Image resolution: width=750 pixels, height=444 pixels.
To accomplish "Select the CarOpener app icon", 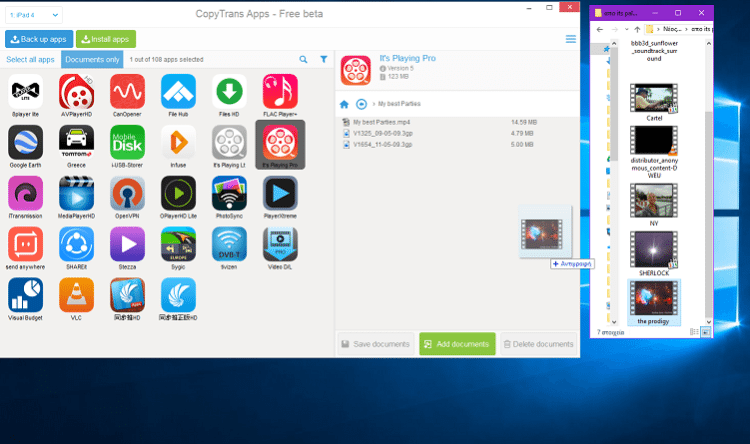I will tap(127, 92).
